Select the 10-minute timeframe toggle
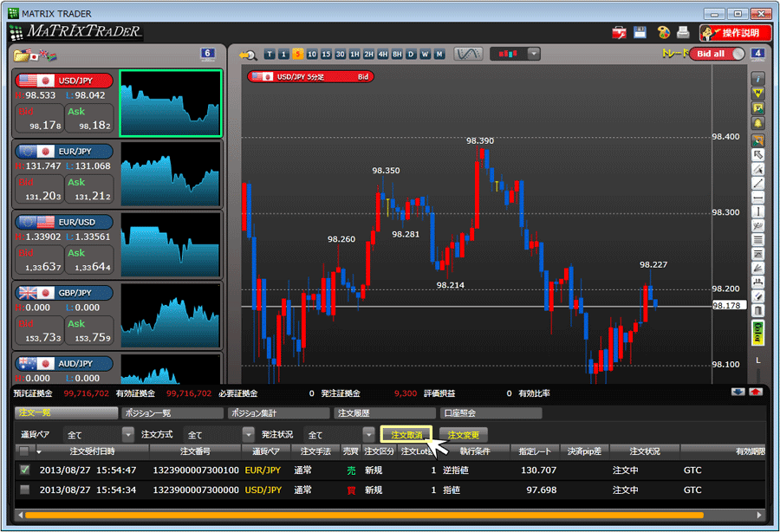The image size is (780, 532). coord(312,55)
